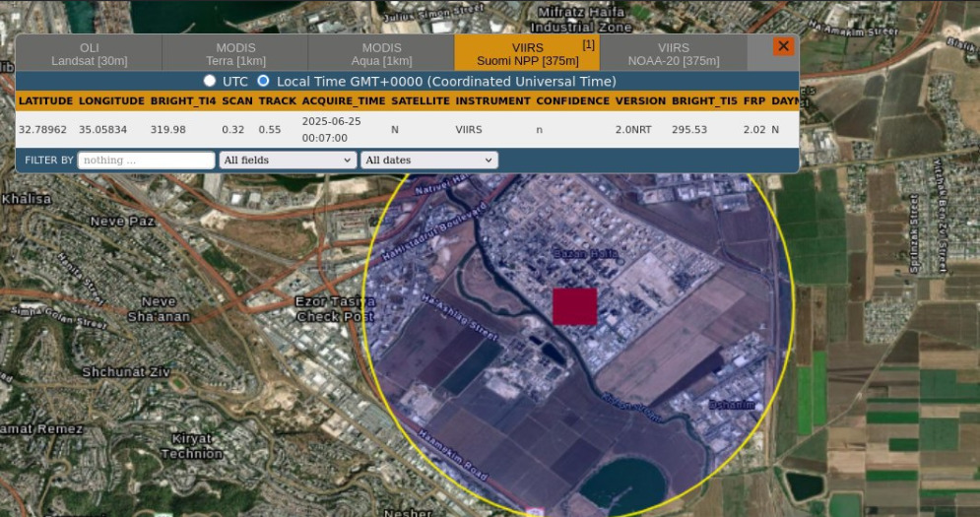Click the LONGITUDE column header
Screen dimensions: 980x517
tap(112, 100)
